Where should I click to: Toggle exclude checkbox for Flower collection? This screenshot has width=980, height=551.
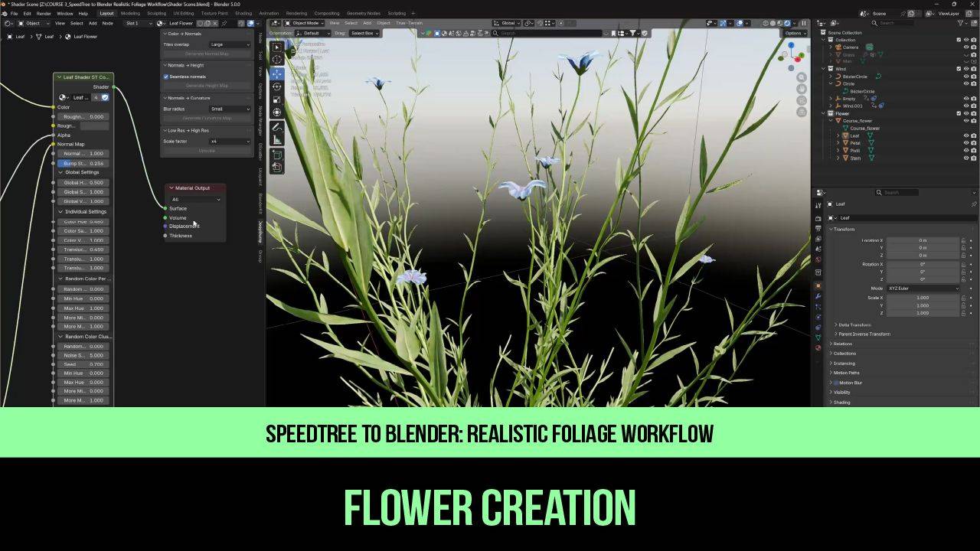(x=959, y=113)
